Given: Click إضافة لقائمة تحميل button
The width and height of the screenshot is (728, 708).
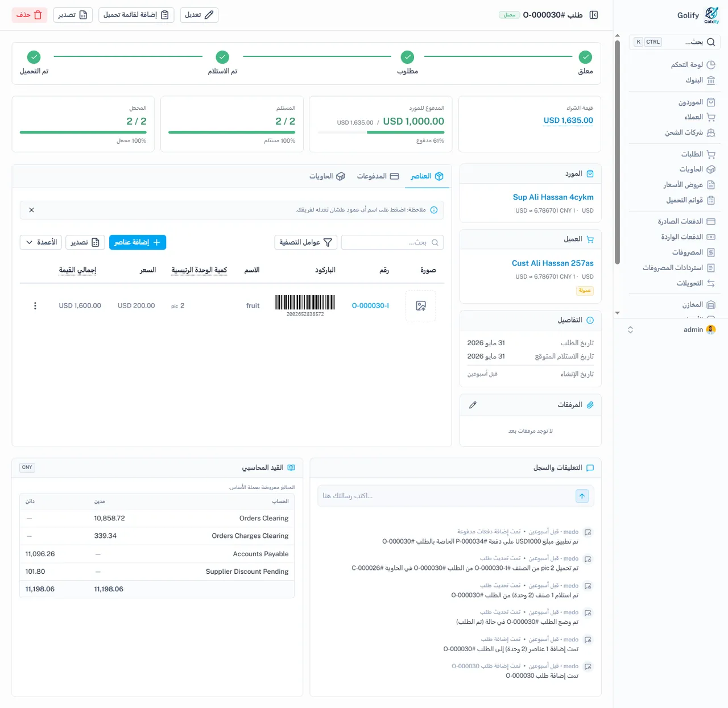Looking at the screenshot, I should click(136, 15).
